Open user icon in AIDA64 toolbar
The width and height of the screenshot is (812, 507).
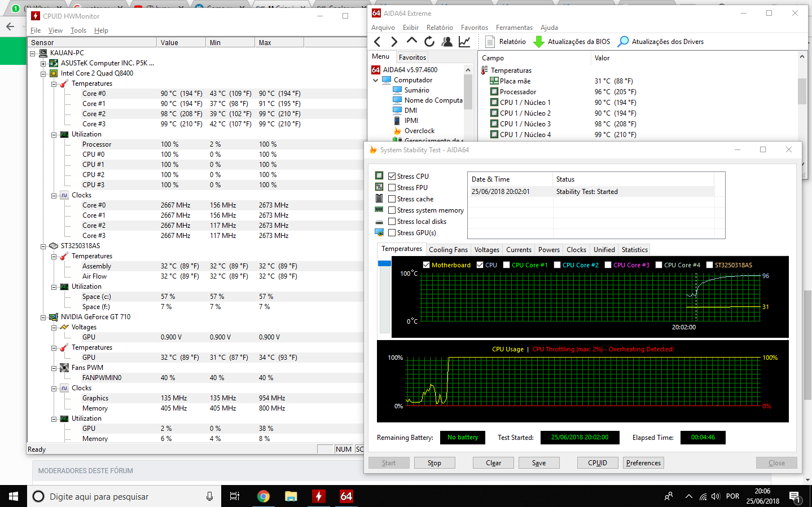[x=447, y=41]
